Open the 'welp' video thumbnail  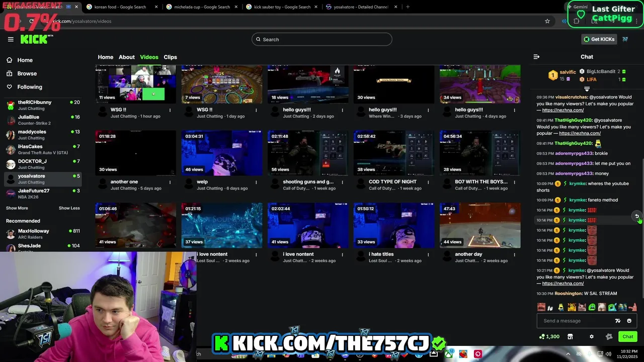pos(222,153)
